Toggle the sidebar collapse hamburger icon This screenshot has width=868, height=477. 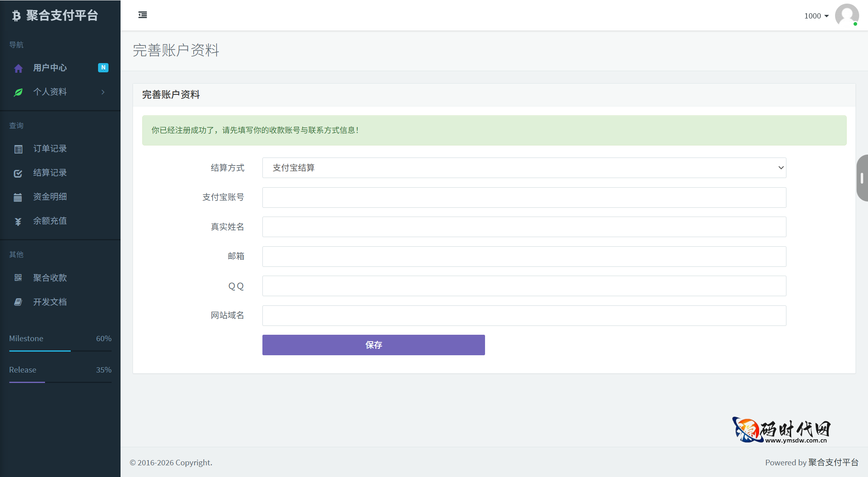(x=143, y=15)
